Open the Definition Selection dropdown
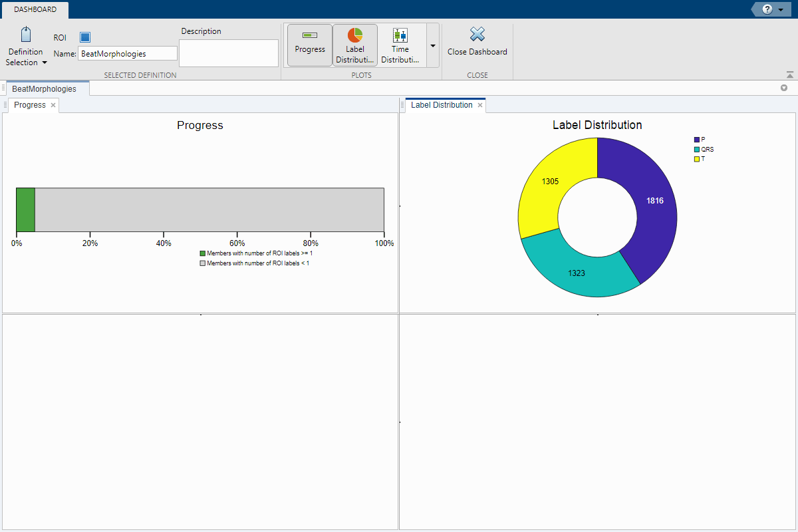The width and height of the screenshot is (798, 532). click(26, 47)
